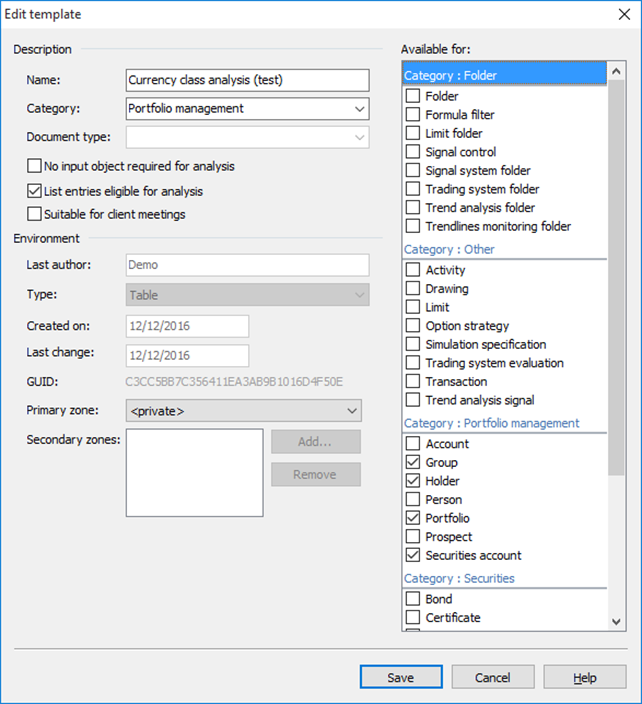Expand the Primary zone dropdown
The image size is (642, 704).
351,411
